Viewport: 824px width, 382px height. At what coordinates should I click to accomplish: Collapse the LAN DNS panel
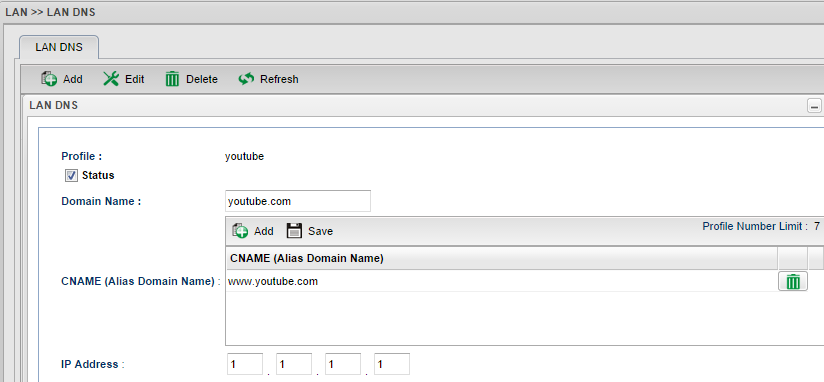tap(814, 107)
